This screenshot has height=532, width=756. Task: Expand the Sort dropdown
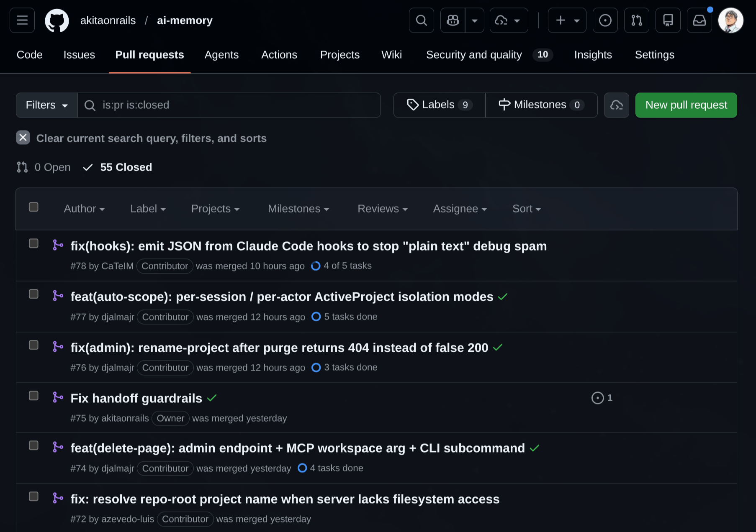[x=527, y=209]
